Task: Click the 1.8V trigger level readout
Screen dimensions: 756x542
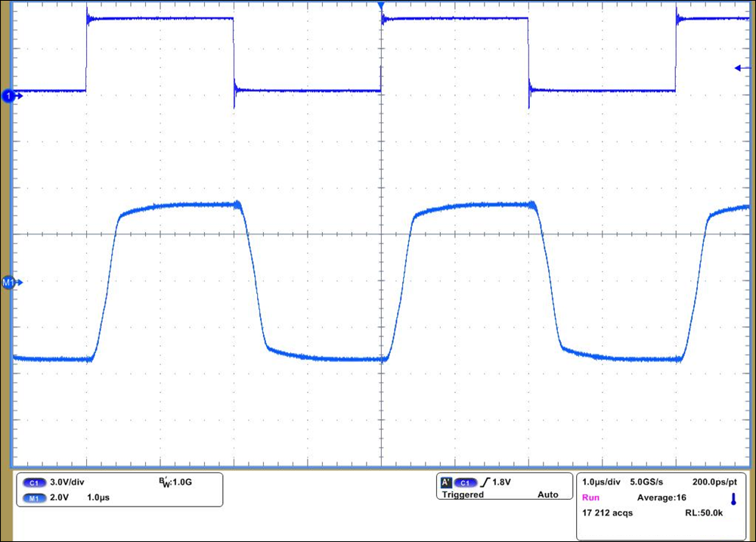Action: [x=500, y=482]
